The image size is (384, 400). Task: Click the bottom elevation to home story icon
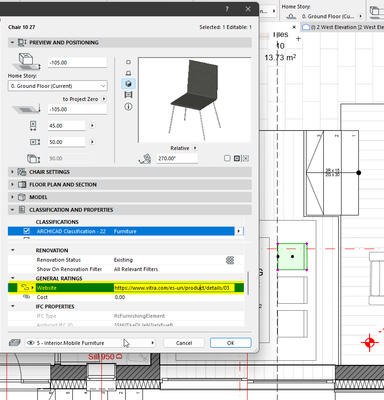(x=26, y=62)
